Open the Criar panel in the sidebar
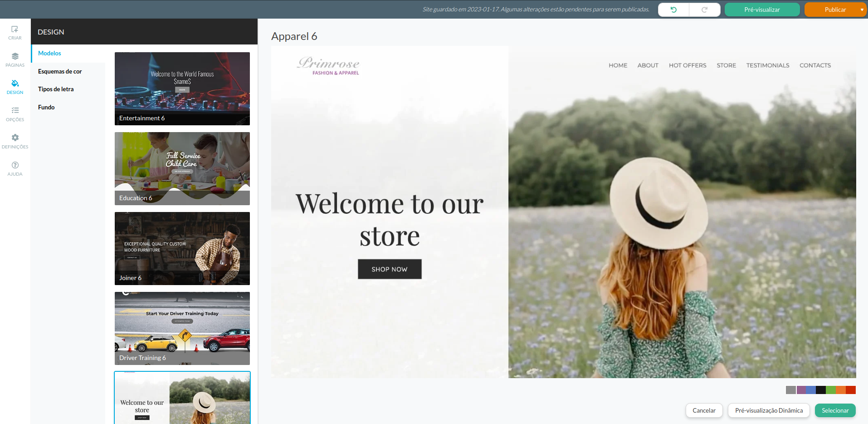This screenshot has height=424, width=868. (15, 33)
